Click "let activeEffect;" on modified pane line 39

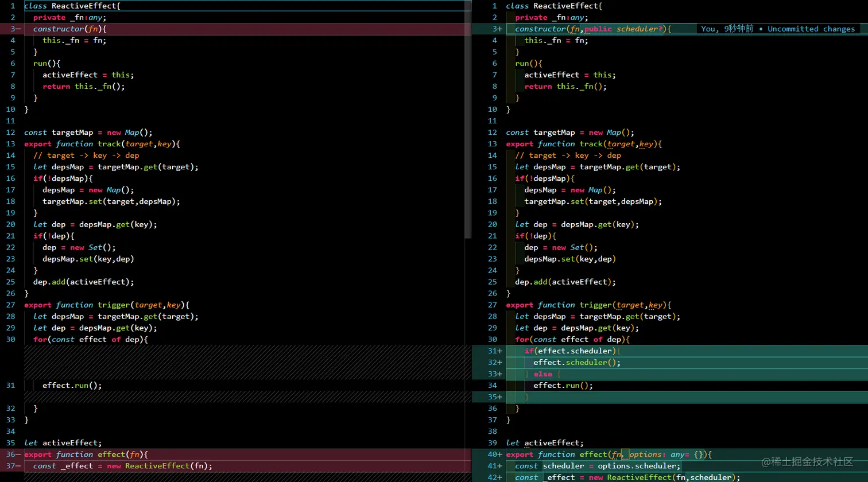(545, 442)
